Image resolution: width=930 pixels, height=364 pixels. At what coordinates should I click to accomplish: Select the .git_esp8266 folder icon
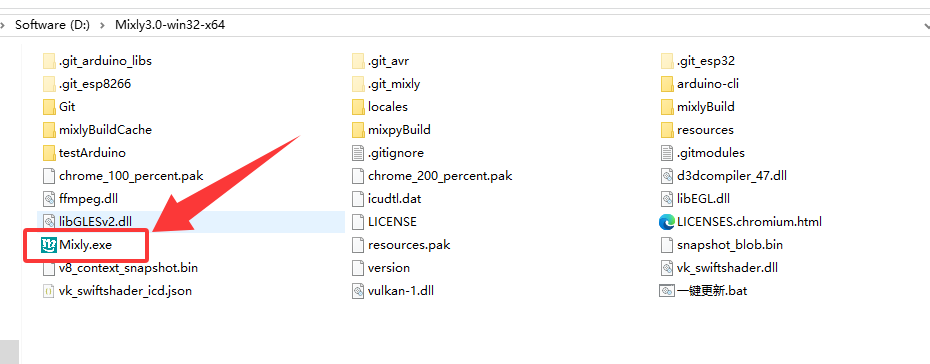tap(49, 84)
